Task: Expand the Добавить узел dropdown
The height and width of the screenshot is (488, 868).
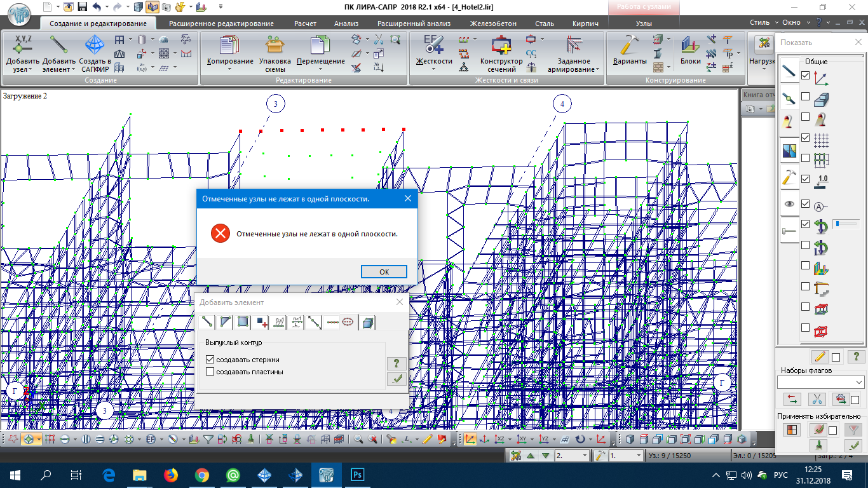Action: click(22, 69)
